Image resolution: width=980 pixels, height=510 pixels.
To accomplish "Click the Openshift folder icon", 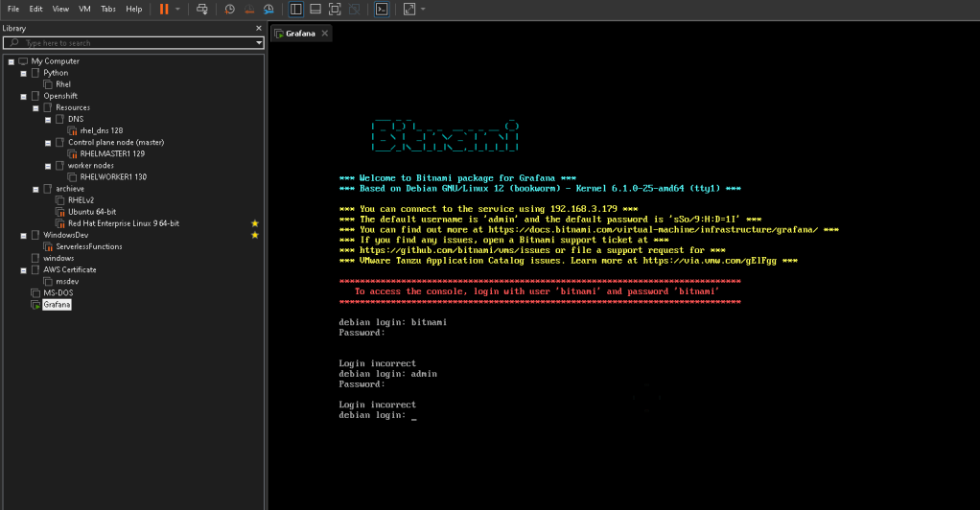I will 35,96.
